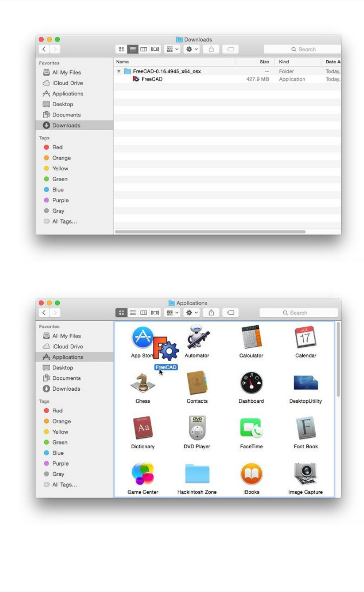Click horizontal scrollbar in Downloads window

210,232
